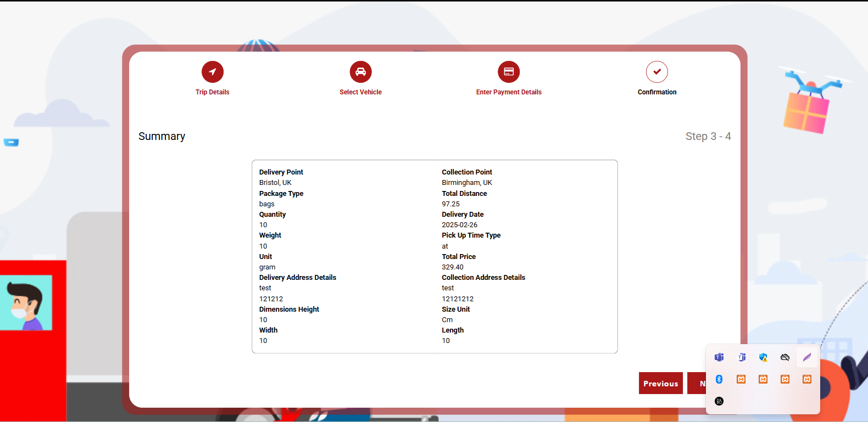Viewport: 868px width, 422px height.
Task: Click the partially hidden Next button
Action: pyautogui.click(x=697, y=384)
